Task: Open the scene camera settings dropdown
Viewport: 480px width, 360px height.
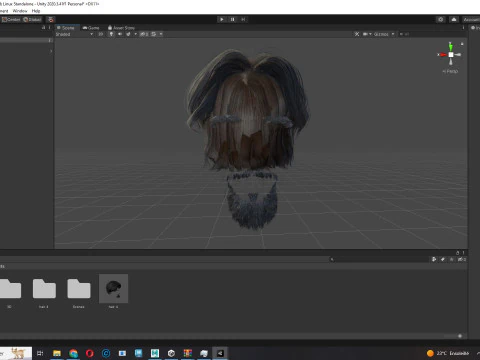Action: 367,34
